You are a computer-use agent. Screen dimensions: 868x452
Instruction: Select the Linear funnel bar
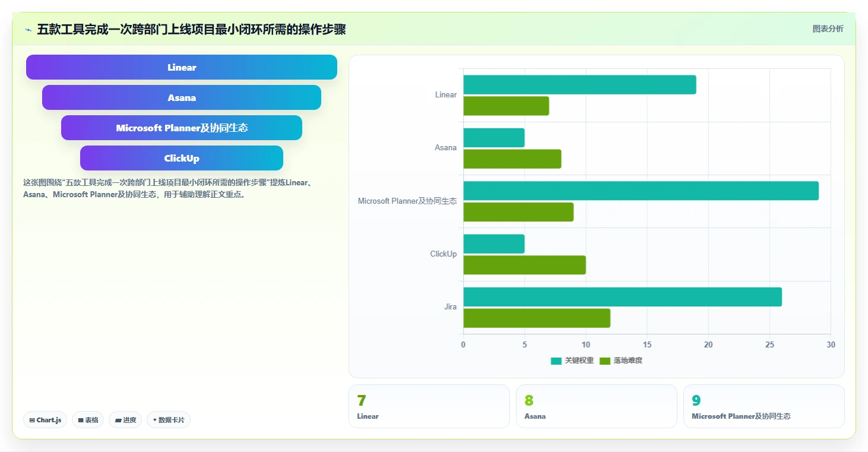click(x=182, y=67)
